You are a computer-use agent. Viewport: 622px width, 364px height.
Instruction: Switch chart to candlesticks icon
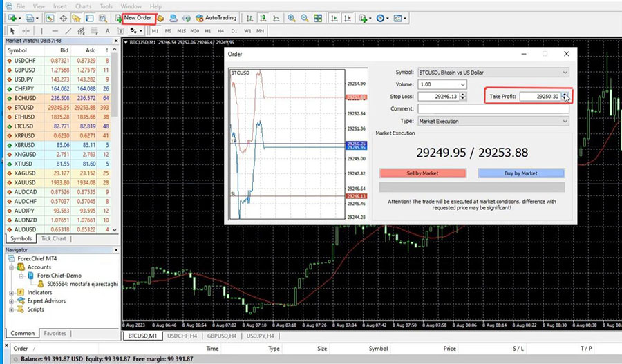pyautogui.click(x=263, y=18)
